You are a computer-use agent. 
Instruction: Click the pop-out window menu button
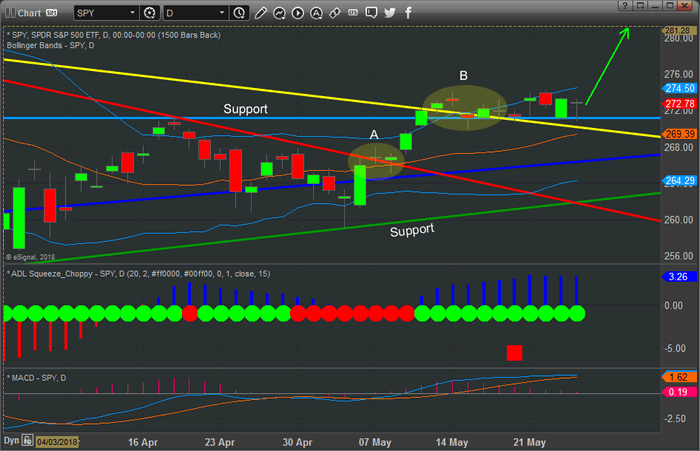[x=640, y=5]
